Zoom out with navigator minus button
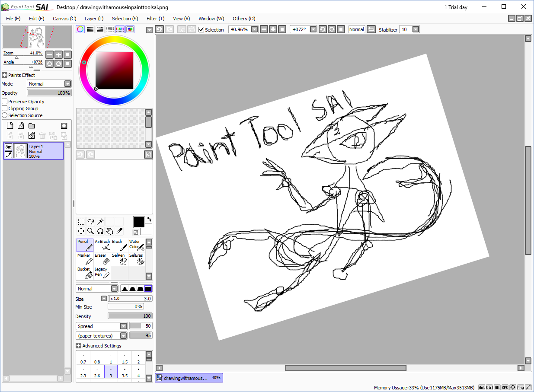 click(49, 54)
